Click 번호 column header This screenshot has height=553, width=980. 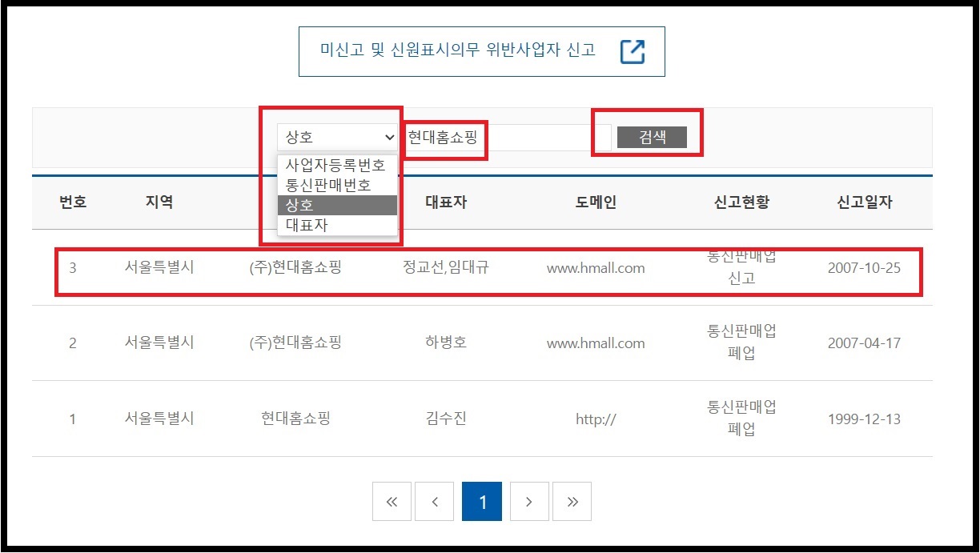[73, 202]
